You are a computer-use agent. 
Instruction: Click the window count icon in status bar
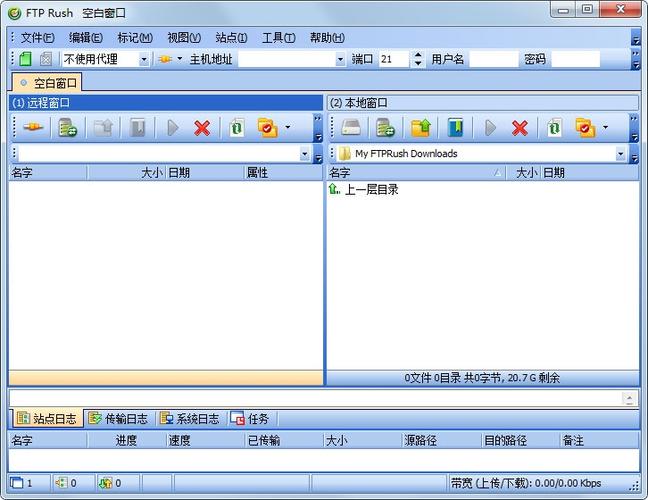pos(17,483)
